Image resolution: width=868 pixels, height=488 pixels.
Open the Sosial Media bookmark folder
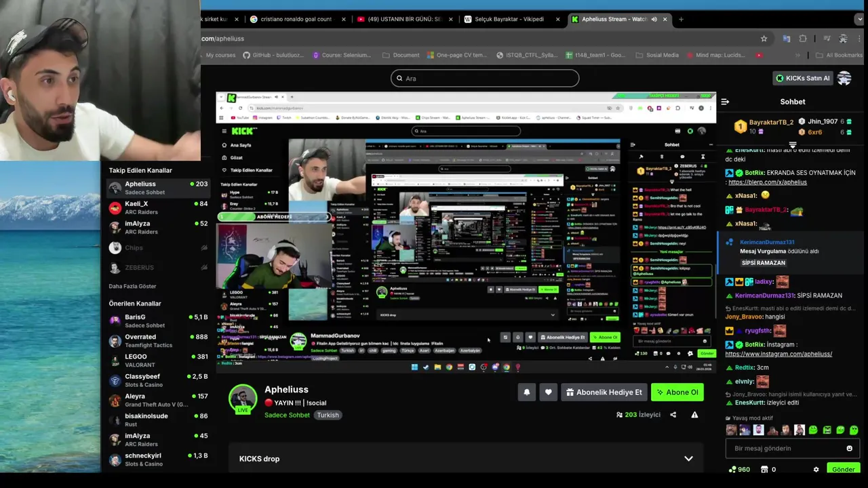(x=657, y=55)
